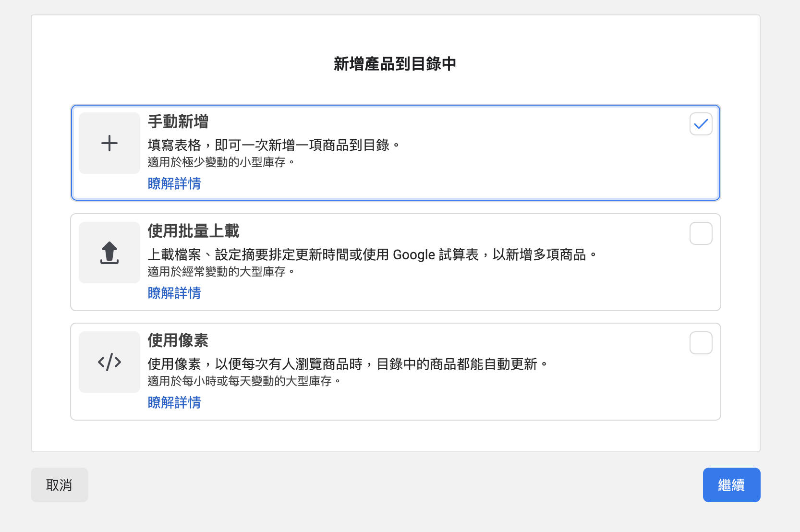Open 瞭解詳情 link under 手動新增
Image resolution: width=800 pixels, height=532 pixels.
tap(174, 183)
